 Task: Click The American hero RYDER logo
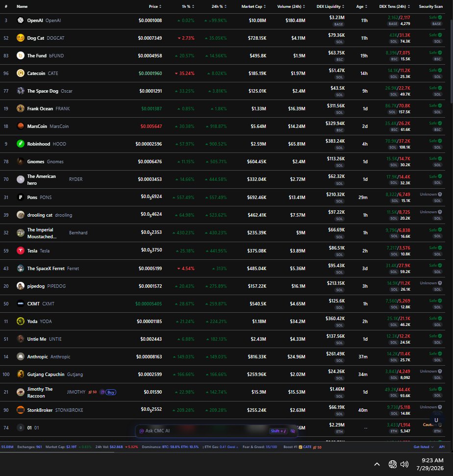pos(20,179)
